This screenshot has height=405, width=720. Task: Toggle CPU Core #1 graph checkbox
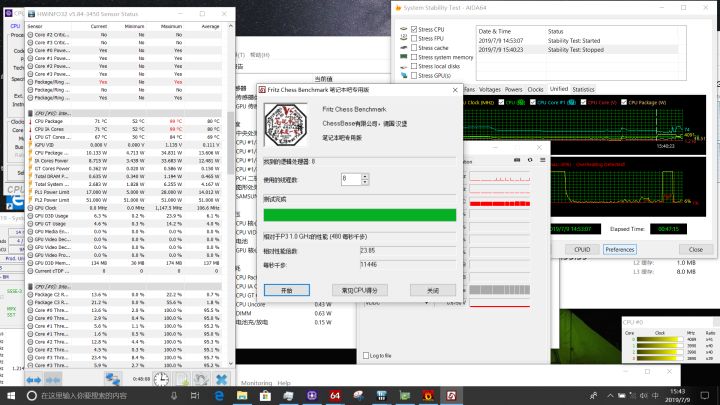pos(533,102)
